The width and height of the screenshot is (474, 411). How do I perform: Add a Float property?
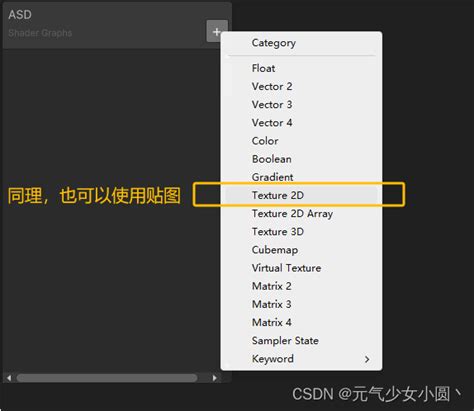point(301,68)
